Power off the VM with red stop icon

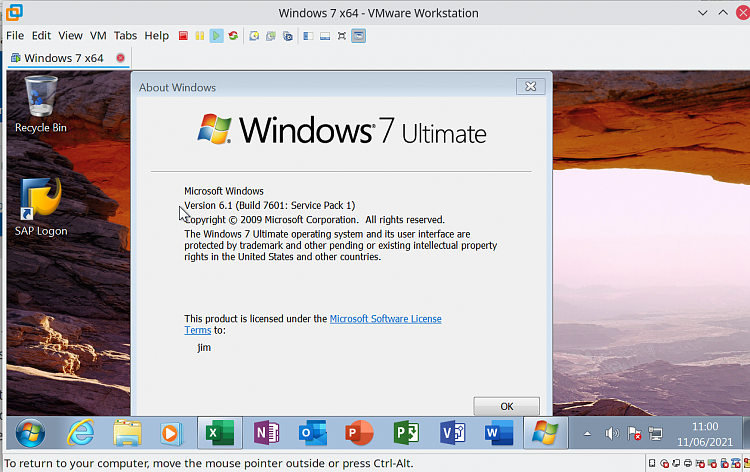pos(183,36)
